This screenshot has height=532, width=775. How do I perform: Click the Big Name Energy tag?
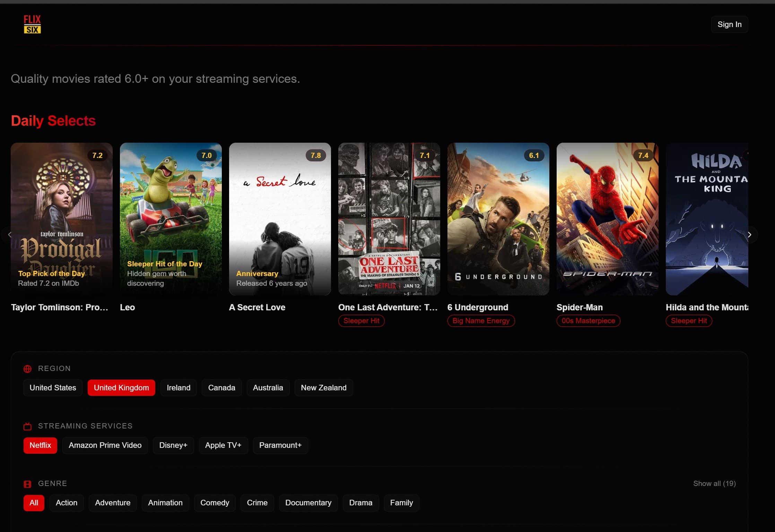(x=481, y=321)
